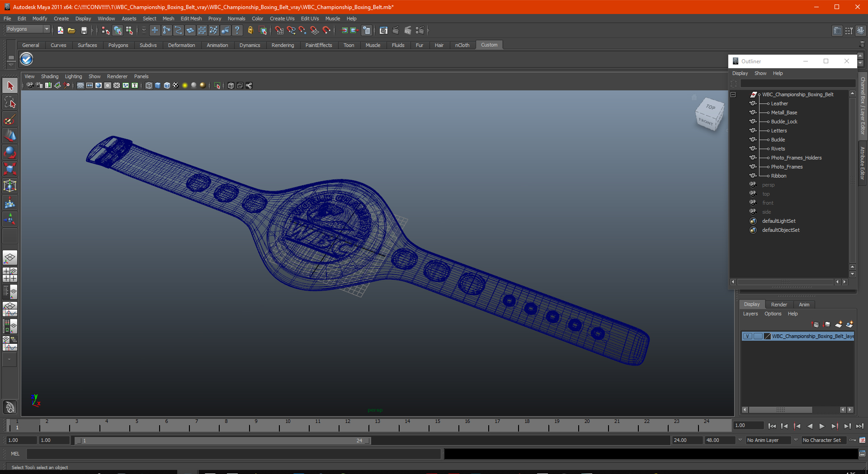Choose the Scale tool cube icon
868x474 pixels.
(10, 169)
